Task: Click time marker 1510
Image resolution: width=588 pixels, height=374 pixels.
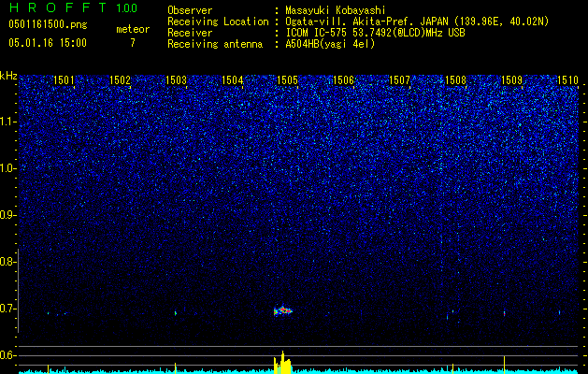Action: [567, 79]
